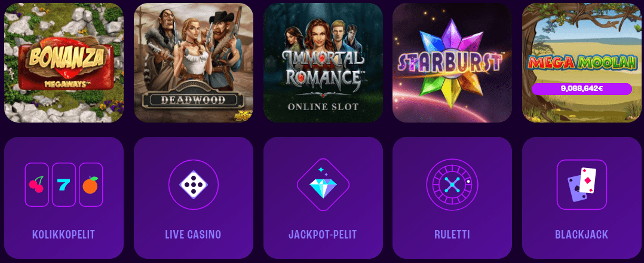Open the Ruletti category label
This screenshot has height=263, width=644.
click(452, 235)
